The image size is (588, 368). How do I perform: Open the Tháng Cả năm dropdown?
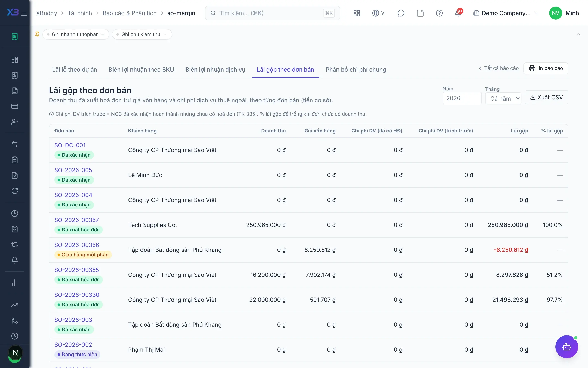[503, 98]
